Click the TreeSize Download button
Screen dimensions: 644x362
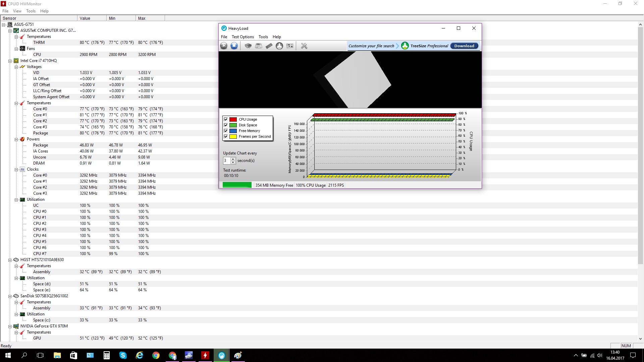click(x=464, y=46)
